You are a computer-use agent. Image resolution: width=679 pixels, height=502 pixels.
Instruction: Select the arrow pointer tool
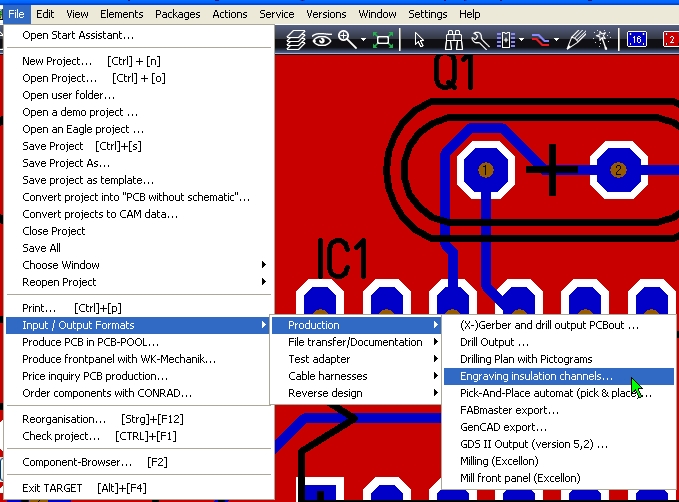pyautogui.click(x=419, y=40)
